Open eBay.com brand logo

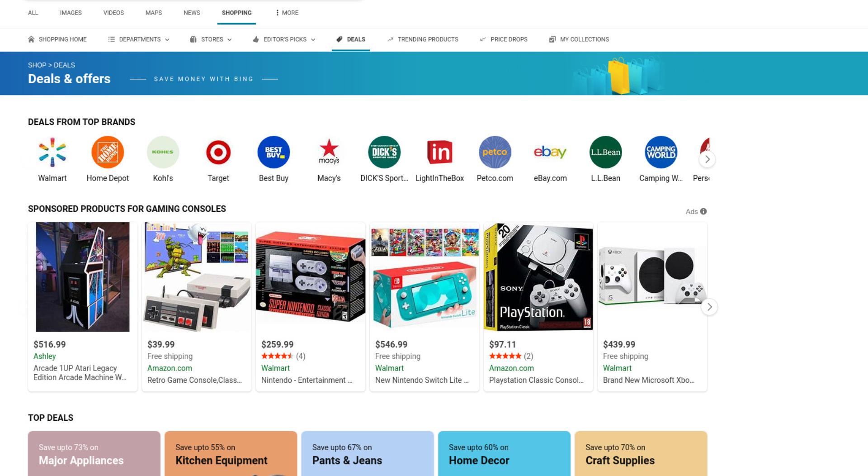point(550,152)
